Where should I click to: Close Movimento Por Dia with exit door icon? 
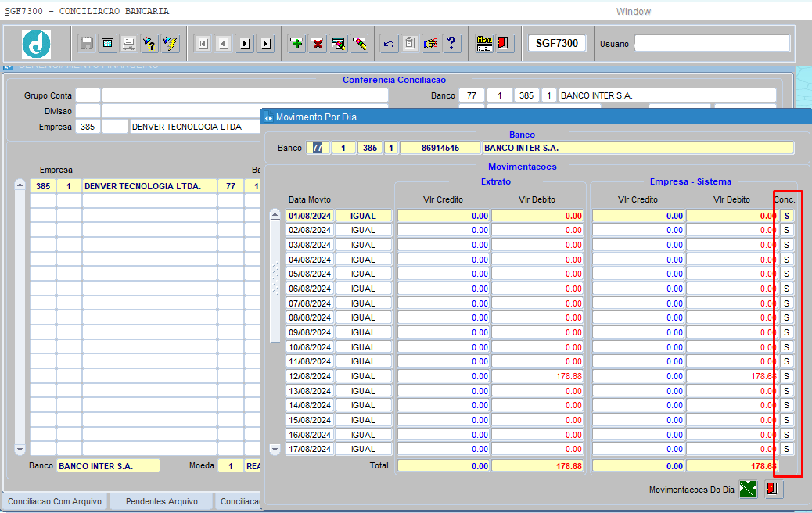(x=772, y=489)
